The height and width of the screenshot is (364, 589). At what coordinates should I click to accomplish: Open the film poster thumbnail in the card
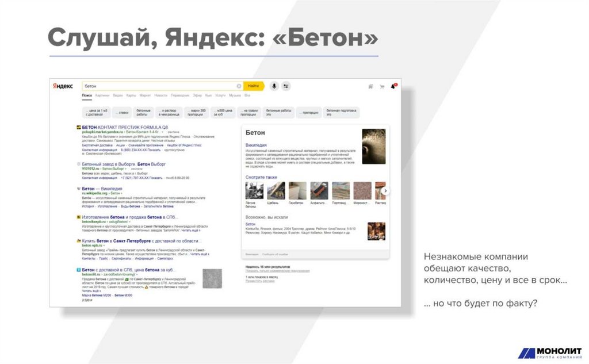tap(376, 231)
